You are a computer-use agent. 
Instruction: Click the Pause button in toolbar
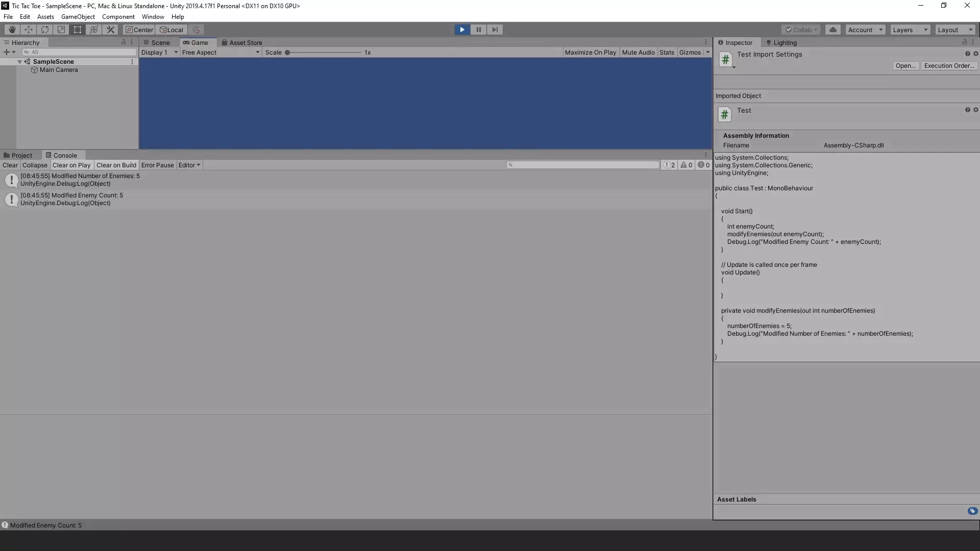click(x=478, y=29)
